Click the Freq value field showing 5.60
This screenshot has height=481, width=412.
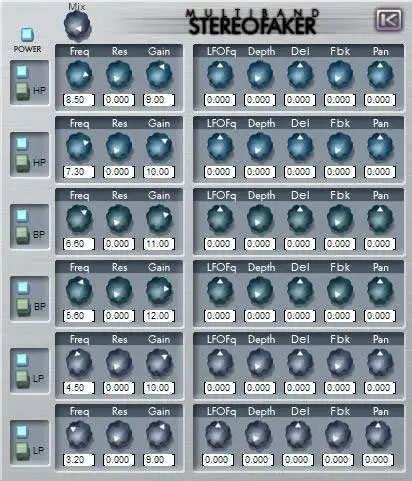[x=79, y=316]
